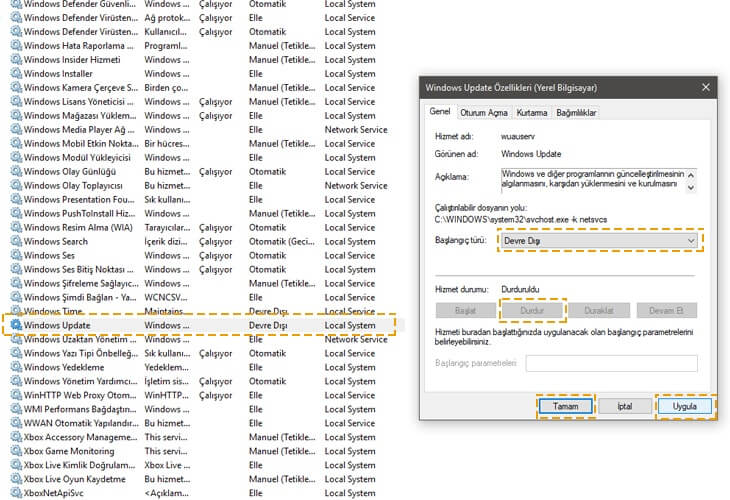The width and height of the screenshot is (730, 500).
Task: Click Network Service for Windows Media Player
Action: pyautogui.click(x=356, y=129)
